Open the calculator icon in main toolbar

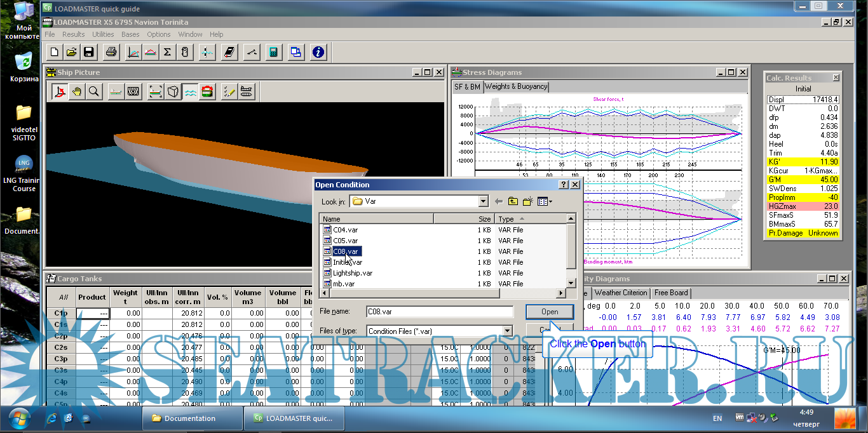[273, 52]
